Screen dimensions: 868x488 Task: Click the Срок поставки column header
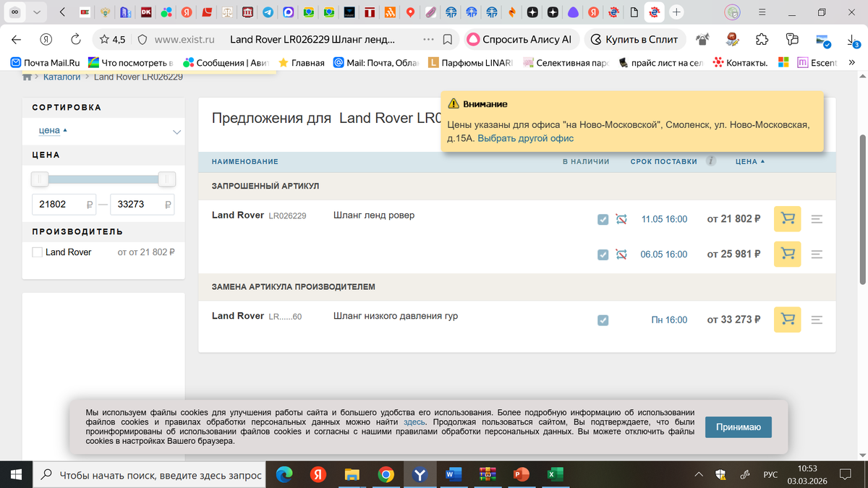click(x=663, y=161)
